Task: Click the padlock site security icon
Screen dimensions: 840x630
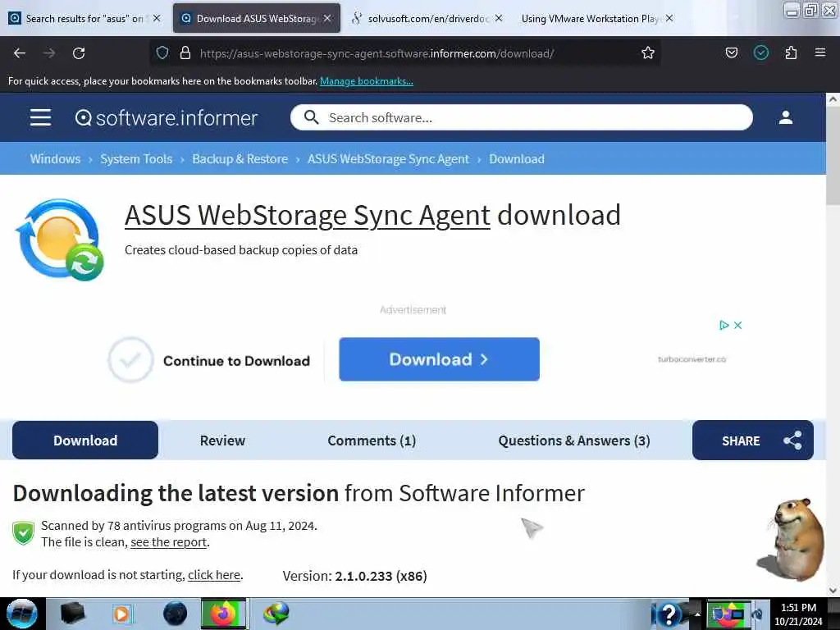Action: click(x=185, y=52)
